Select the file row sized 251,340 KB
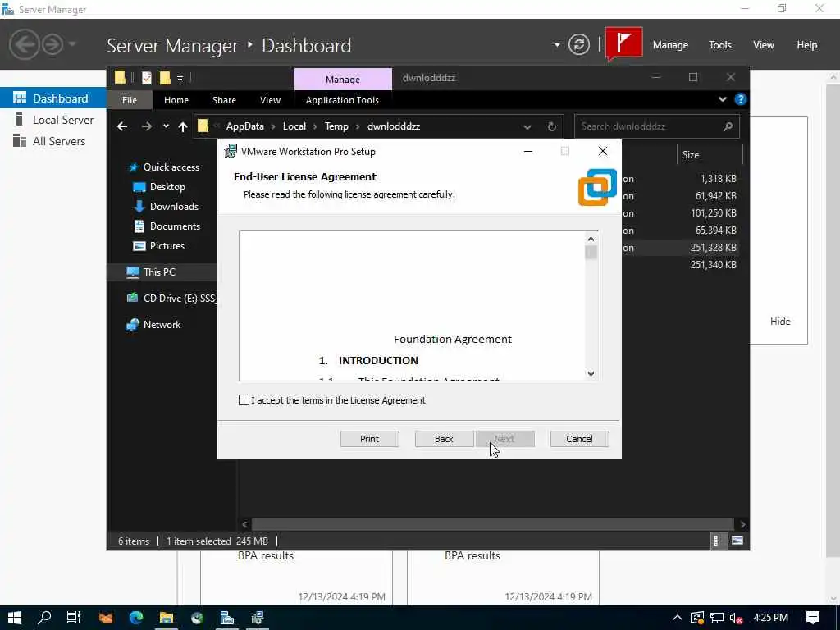 point(680,265)
